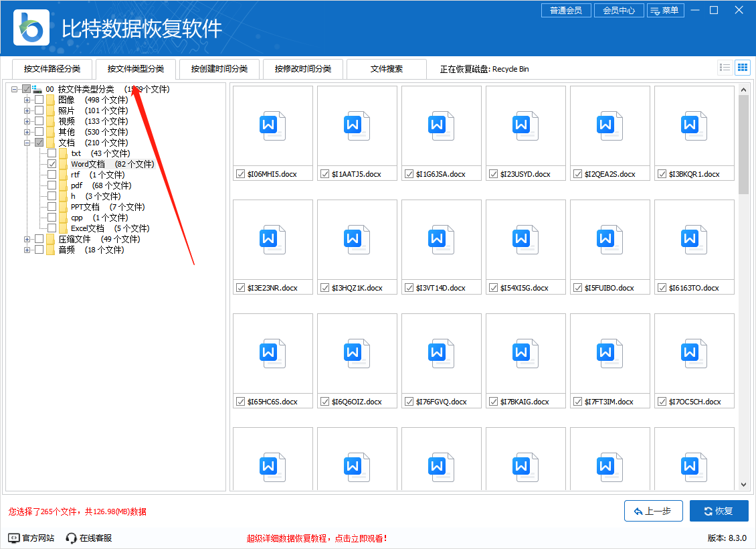This screenshot has width=756, height=549.
Task: Click the online support headset icon
Action: [72, 538]
